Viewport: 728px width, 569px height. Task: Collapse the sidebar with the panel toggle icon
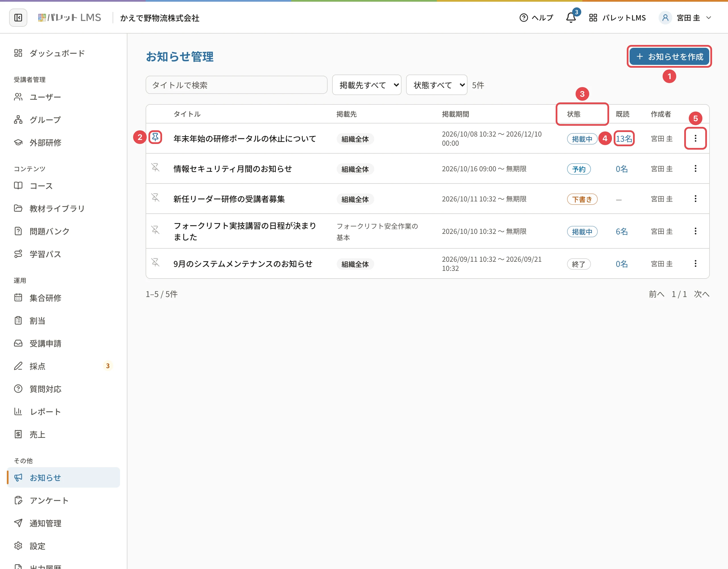tap(18, 18)
